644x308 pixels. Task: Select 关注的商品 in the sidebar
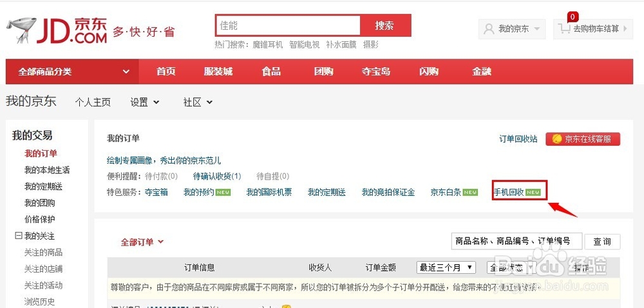click(43, 252)
